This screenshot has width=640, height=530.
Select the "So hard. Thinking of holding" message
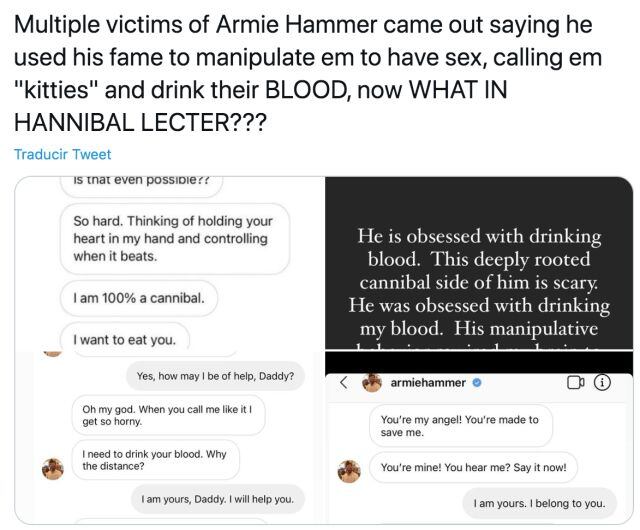[174, 240]
